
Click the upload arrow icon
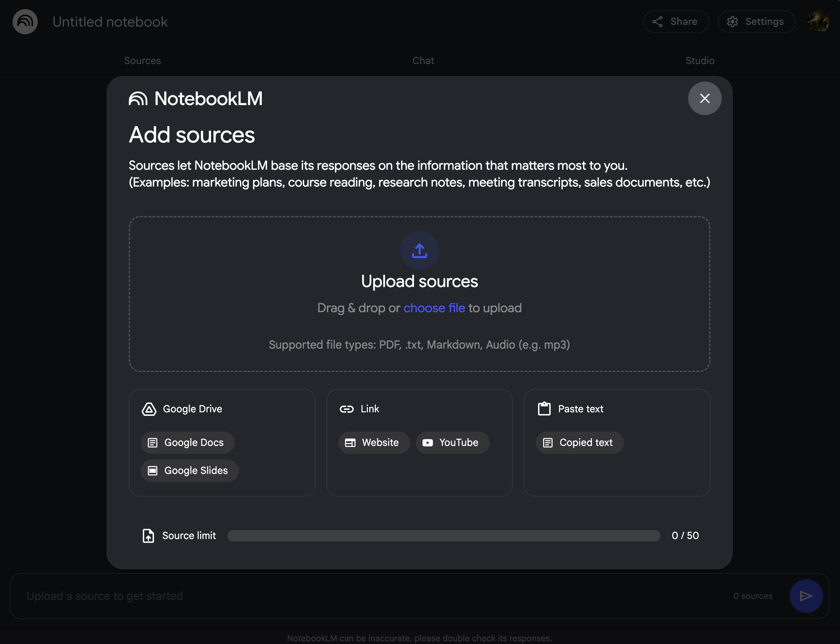[x=419, y=251]
